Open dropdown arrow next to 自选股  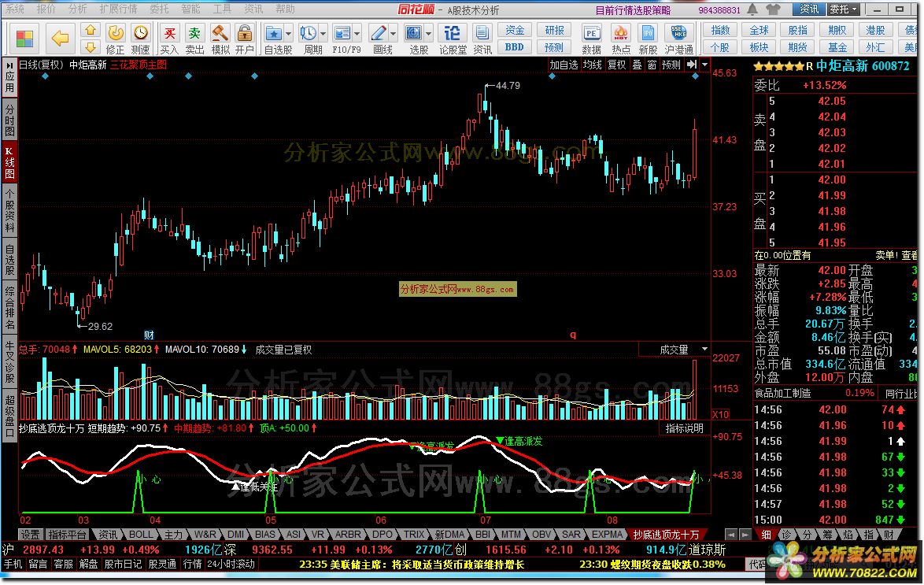(288, 34)
